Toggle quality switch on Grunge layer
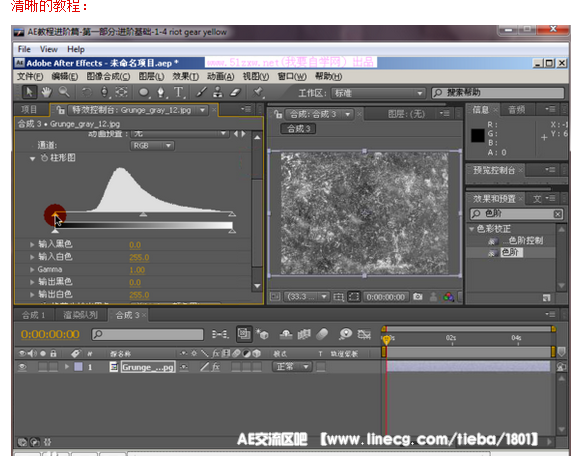 coord(204,366)
